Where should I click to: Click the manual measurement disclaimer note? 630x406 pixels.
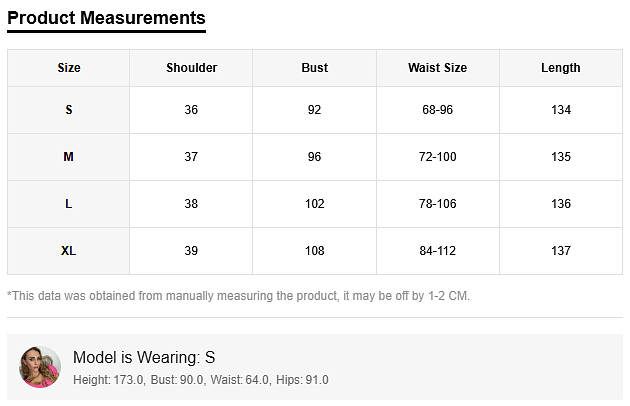[x=238, y=296]
